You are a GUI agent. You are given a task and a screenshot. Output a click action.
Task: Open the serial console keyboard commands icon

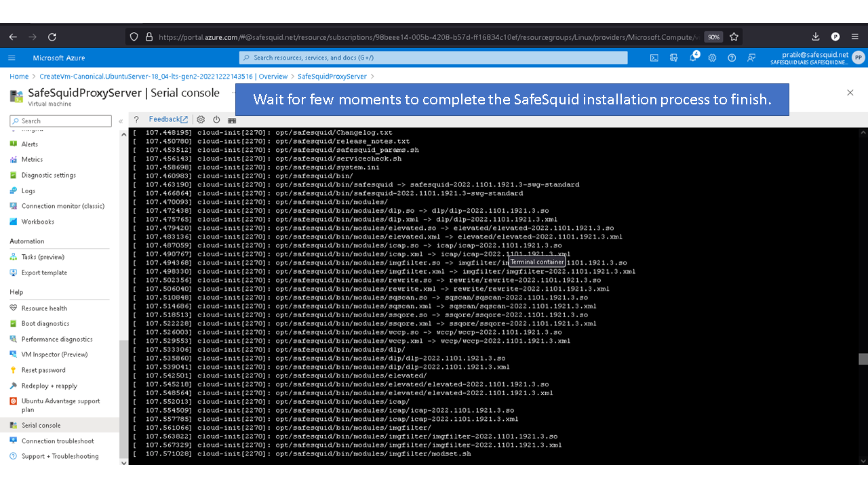pos(232,120)
